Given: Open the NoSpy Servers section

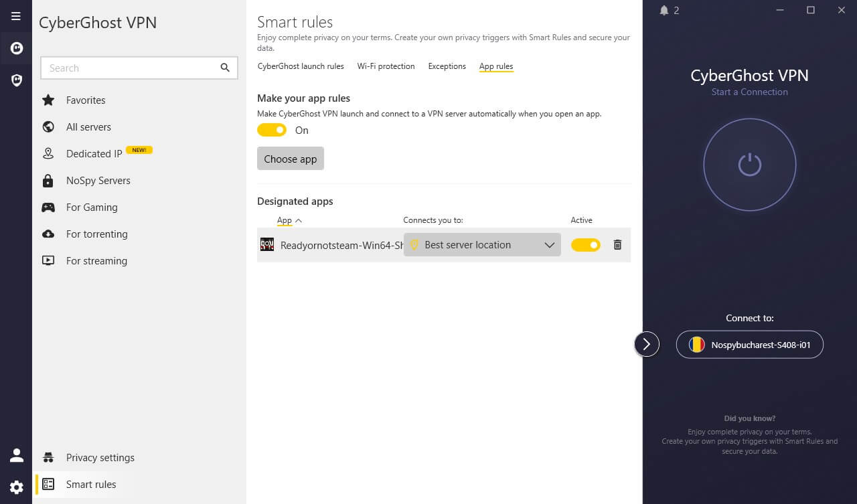Looking at the screenshot, I should [x=98, y=180].
